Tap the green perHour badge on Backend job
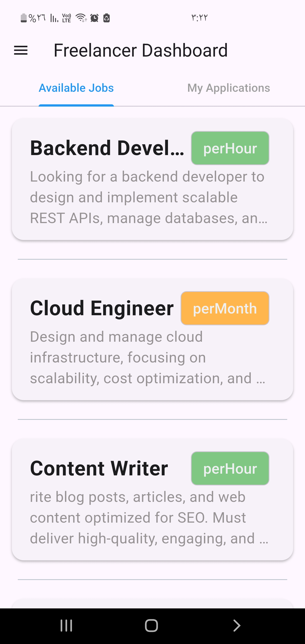Viewport: 305px width, 644px height. [x=230, y=148]
